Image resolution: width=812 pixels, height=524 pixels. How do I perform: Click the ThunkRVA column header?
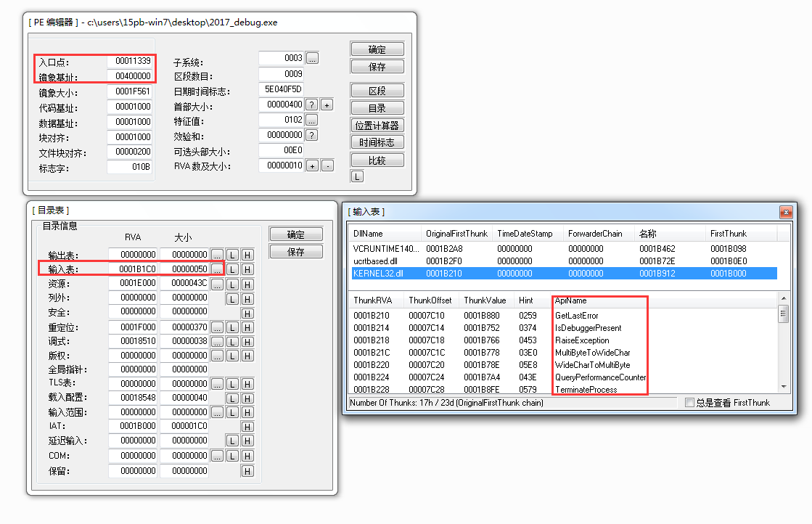(377, 300)
